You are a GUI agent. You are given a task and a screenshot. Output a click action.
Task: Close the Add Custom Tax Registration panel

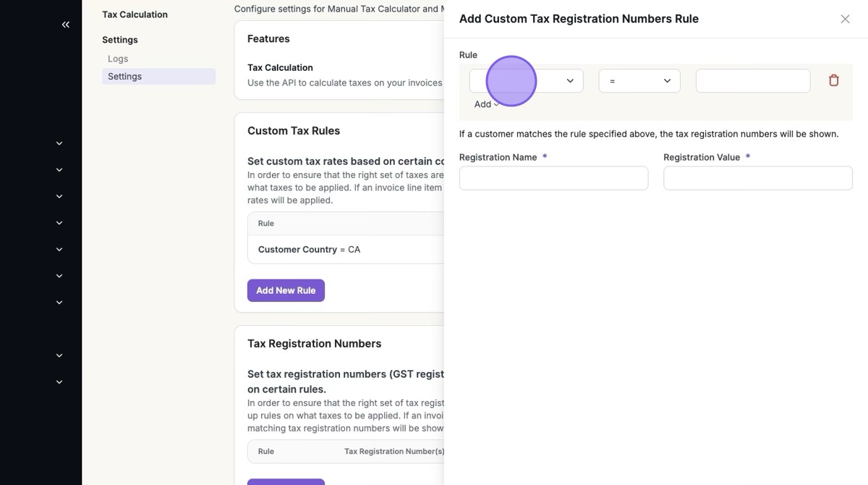tap(845, 19)
